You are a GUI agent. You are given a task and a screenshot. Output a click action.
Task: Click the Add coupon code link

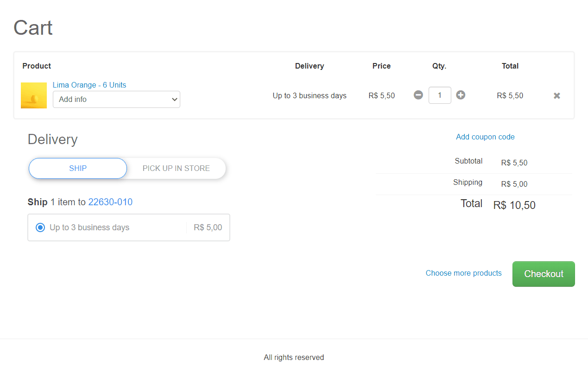485,137
